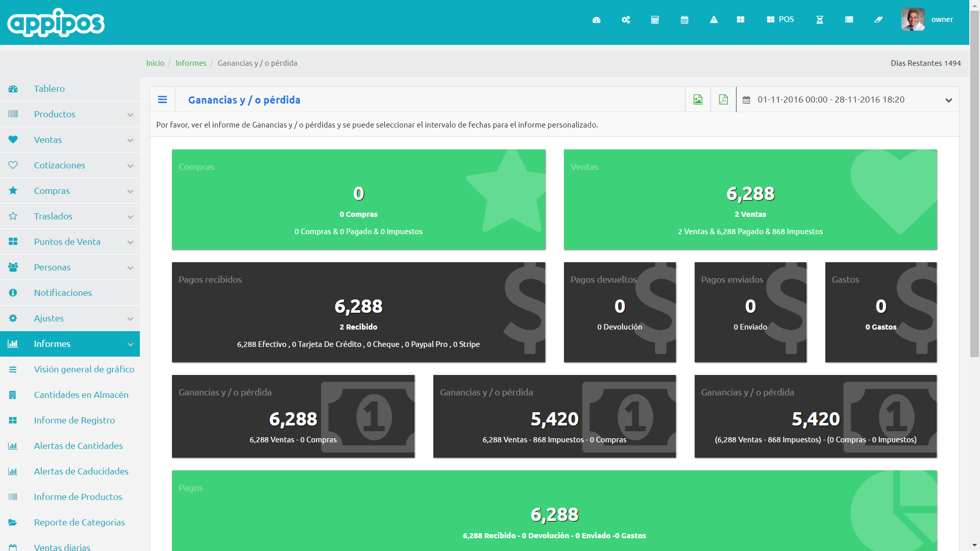
Task: Toggle the sidebar with the hamburger menu icon
Action: pos(162,99)
